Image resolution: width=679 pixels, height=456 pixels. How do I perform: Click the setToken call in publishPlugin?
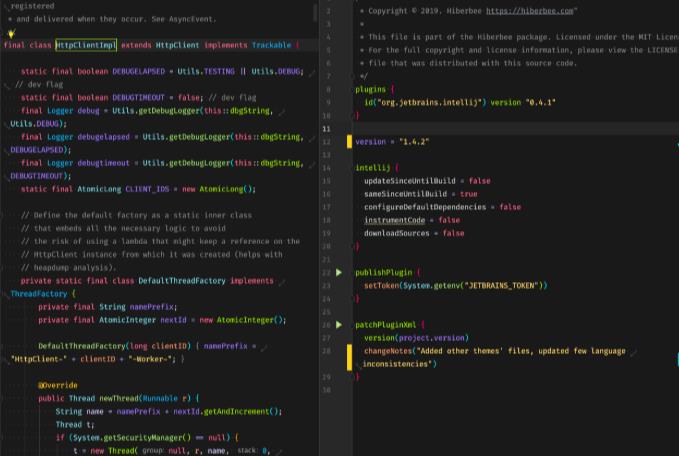(x=381, y=285)
